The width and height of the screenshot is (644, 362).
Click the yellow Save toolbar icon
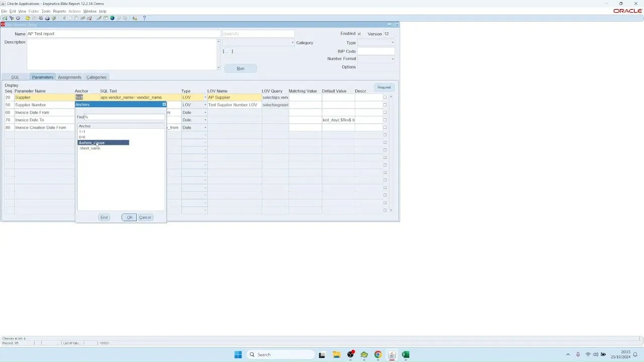pos(28,18)
